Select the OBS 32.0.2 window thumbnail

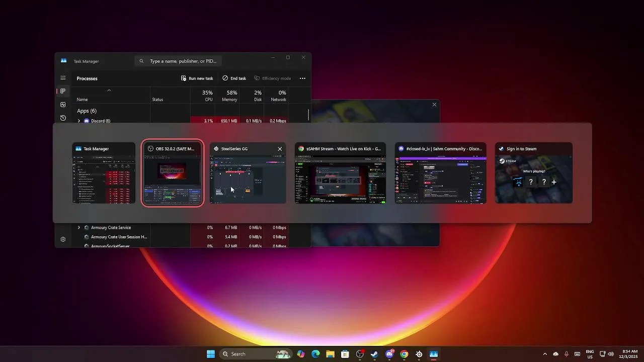[173, 173]
